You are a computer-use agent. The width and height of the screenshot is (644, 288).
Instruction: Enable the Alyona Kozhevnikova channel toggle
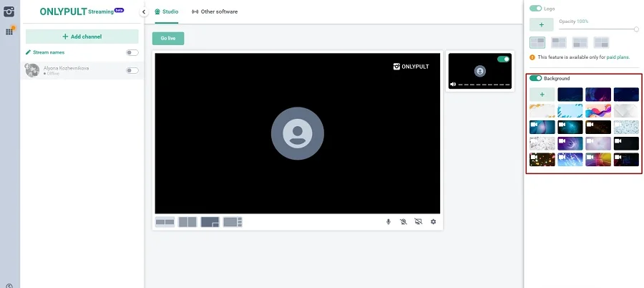pos(132,70)
